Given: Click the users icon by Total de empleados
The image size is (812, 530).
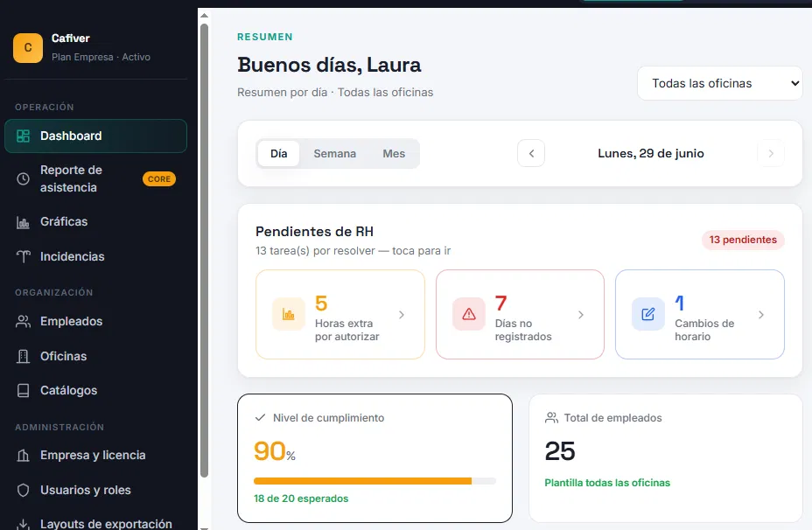Looking at the screenshot, I should click(551, 418).
